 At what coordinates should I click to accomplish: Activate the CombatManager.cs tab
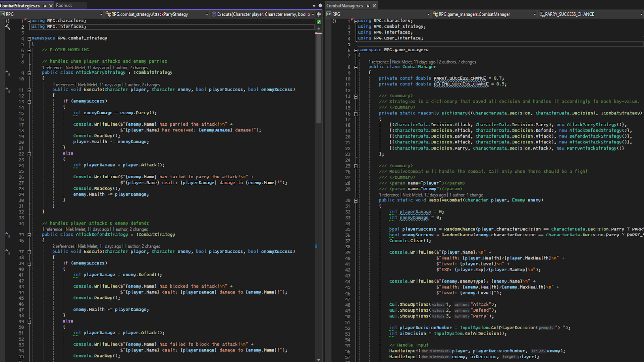click(x=345, y=6)
